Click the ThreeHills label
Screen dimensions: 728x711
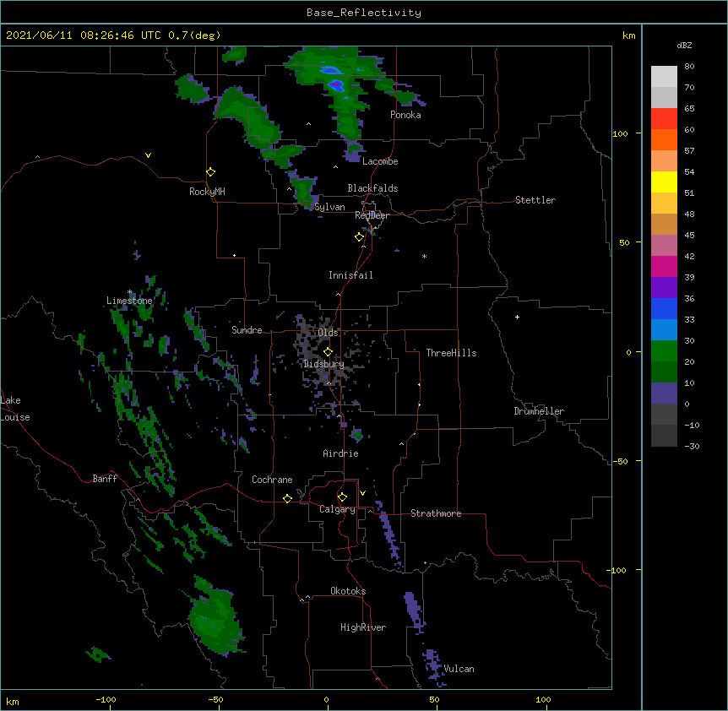451,353
